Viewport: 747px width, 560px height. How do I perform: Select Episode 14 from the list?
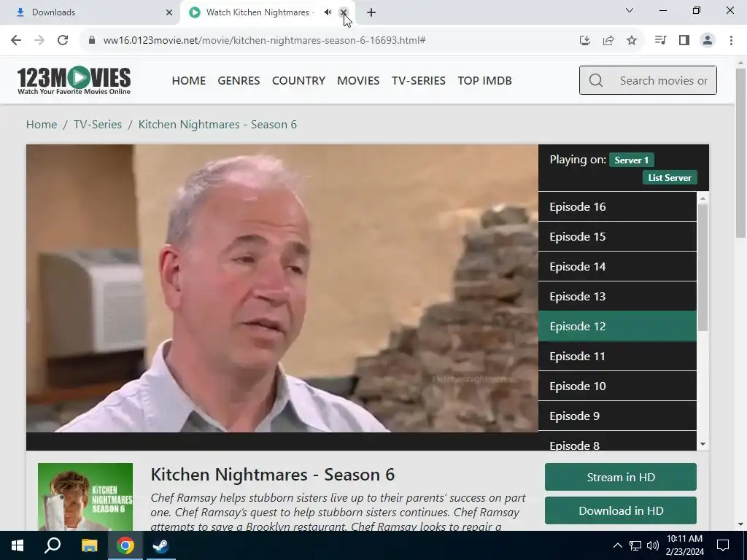(x=617, y=267)
